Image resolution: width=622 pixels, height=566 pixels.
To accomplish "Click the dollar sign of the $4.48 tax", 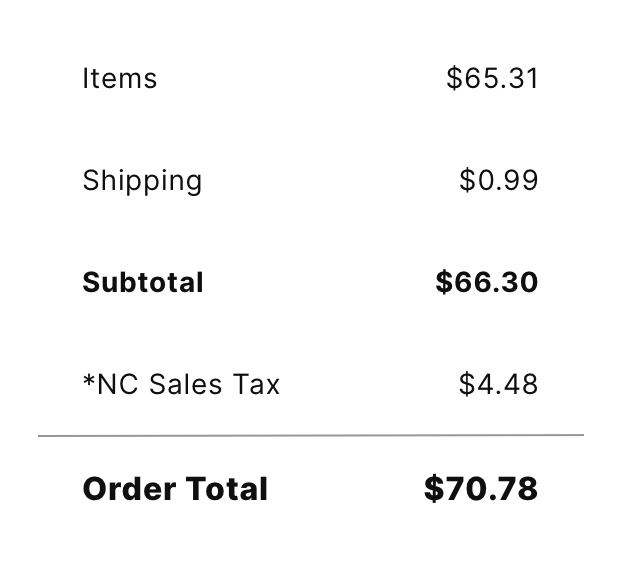I will coord(467,384).
